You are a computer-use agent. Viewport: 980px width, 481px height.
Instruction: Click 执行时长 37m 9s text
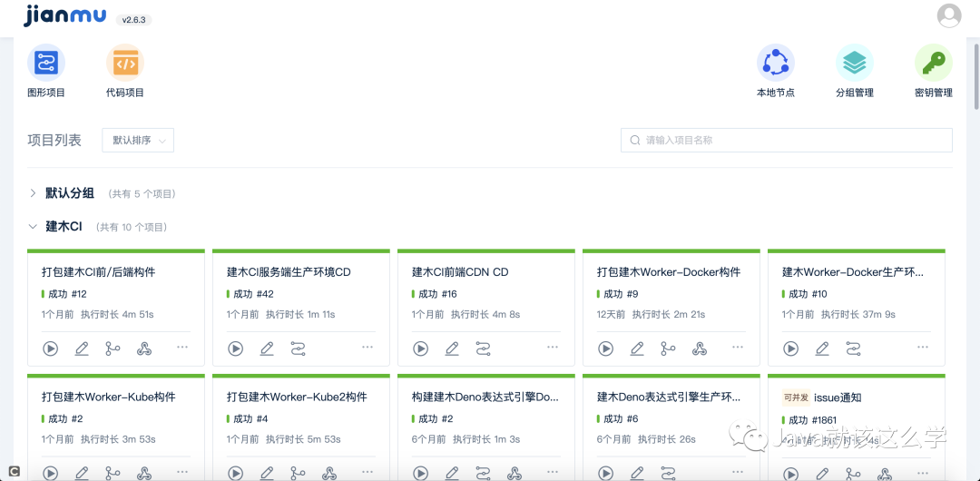pos(859,314)
